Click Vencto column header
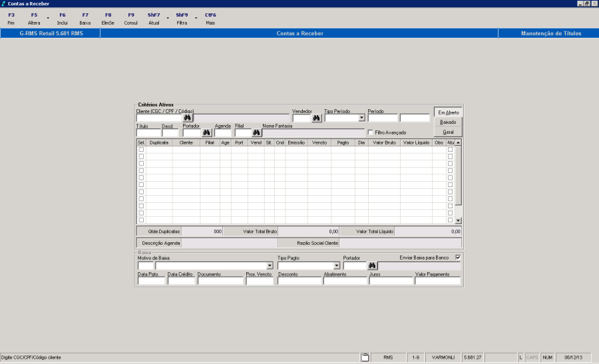 point(319,142)
